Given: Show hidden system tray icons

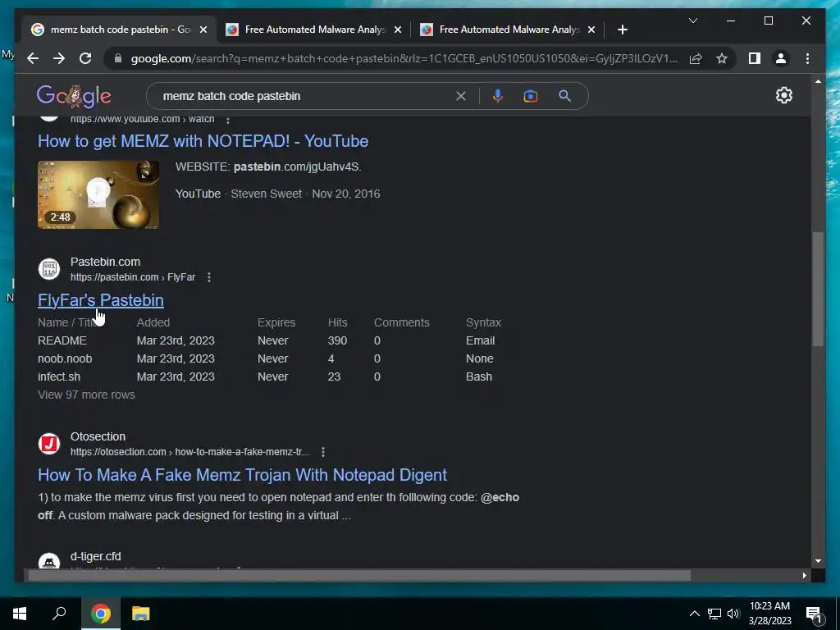Looking at the screenshot, I should pyautogui.click(x=694, y=614).
